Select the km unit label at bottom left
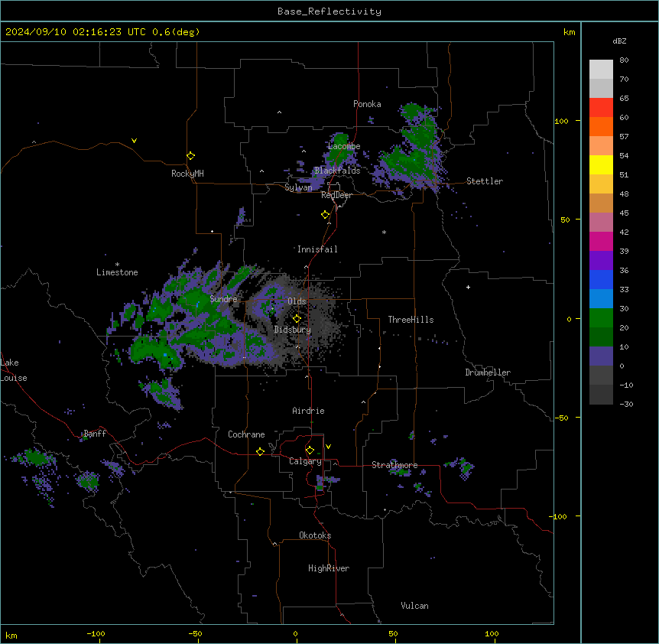The height and width of the screenshot is (644, 659). tap(11, 636)
